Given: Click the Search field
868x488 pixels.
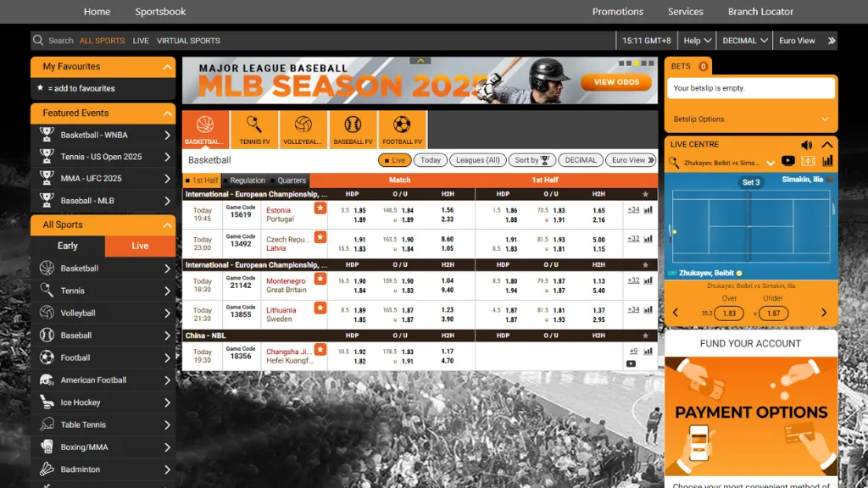Looking at the screenshot, I should coord(60,41).
